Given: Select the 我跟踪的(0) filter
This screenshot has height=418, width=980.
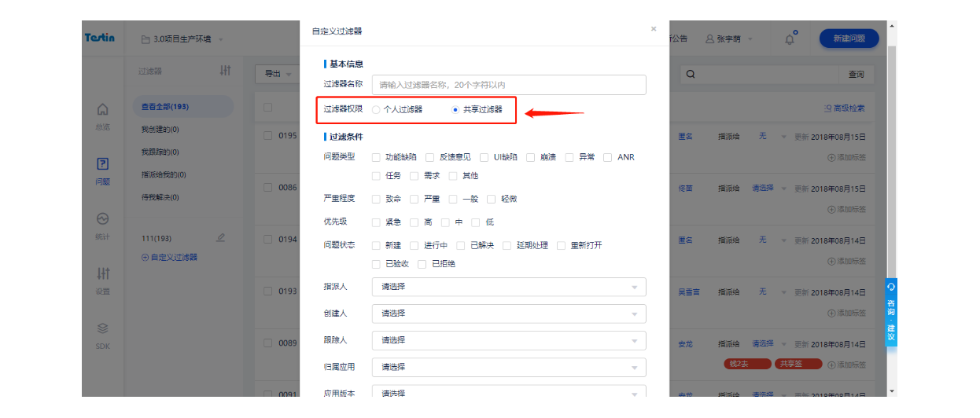Looking at the screenshot, I should 160,152.
